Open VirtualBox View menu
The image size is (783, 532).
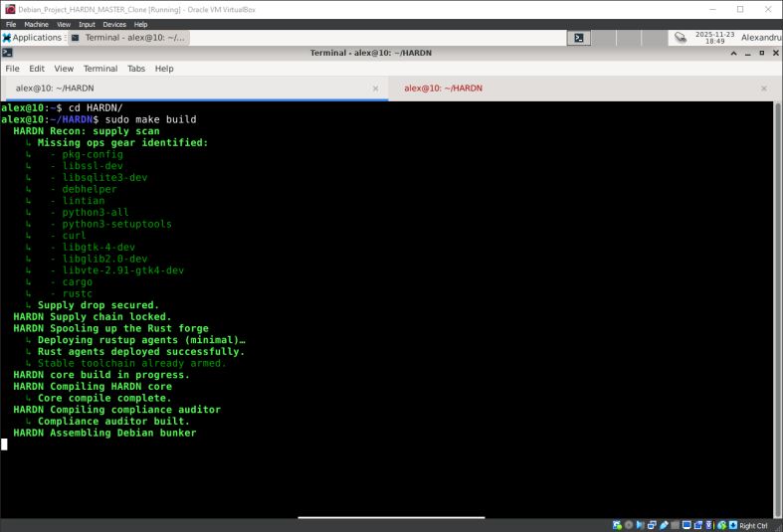tap(64, 24)
